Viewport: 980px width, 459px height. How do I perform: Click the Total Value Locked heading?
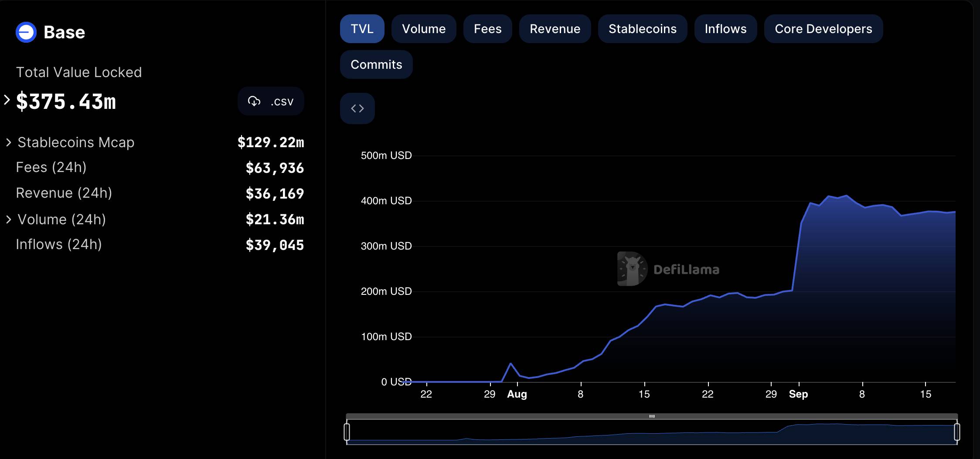click(79, 72)
